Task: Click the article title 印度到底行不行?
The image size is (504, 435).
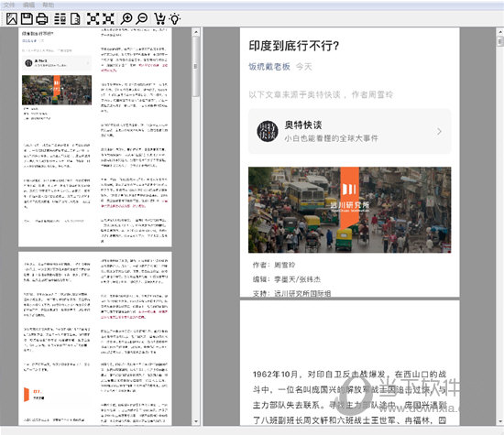Action: click(294, 46)
